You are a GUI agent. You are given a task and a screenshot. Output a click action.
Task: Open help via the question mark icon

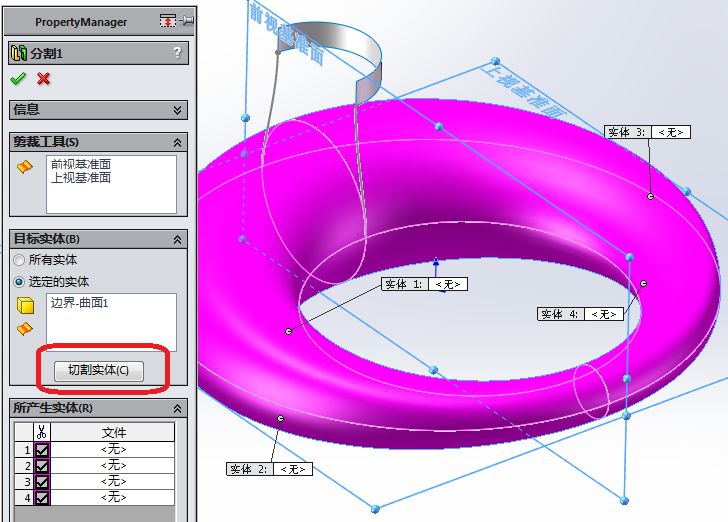177,52
